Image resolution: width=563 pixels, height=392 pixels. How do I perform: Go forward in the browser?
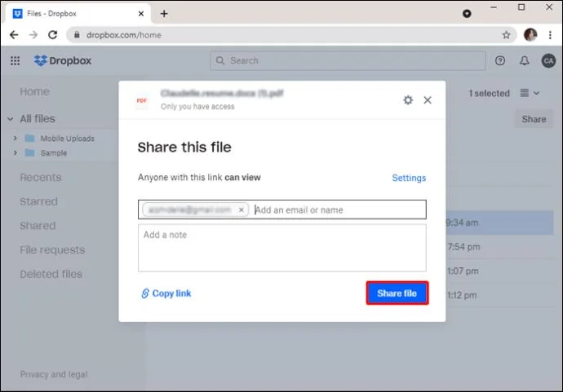(x=33, y=35)
